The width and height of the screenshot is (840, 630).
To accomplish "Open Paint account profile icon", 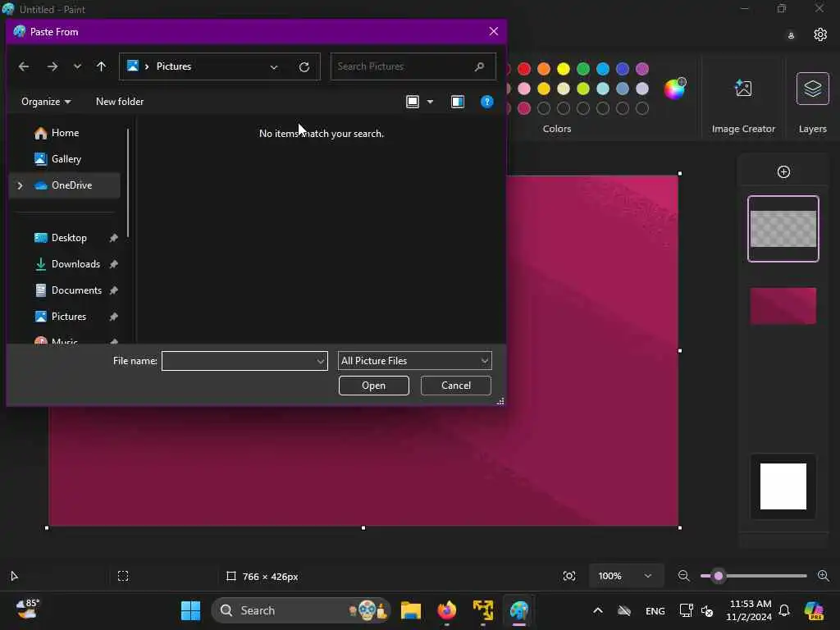I will (791, 35).
